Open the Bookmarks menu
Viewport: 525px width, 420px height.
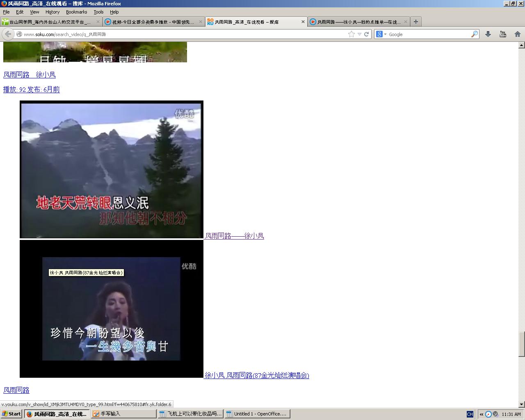pos(77,12)
